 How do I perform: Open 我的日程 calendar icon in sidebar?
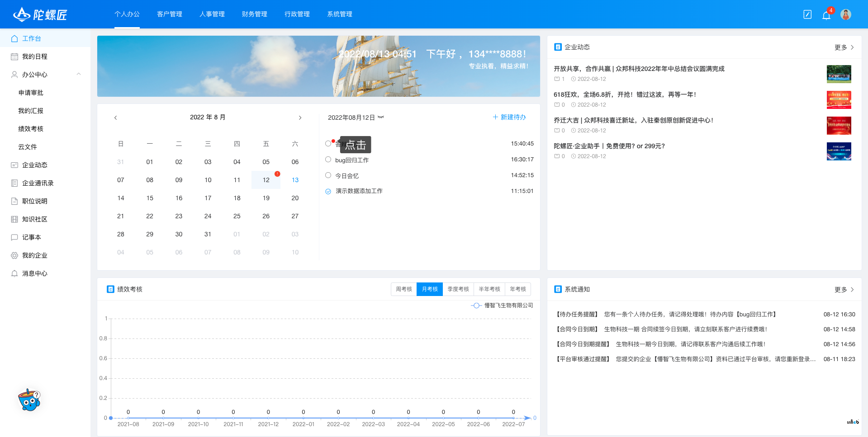coord(14,56)
